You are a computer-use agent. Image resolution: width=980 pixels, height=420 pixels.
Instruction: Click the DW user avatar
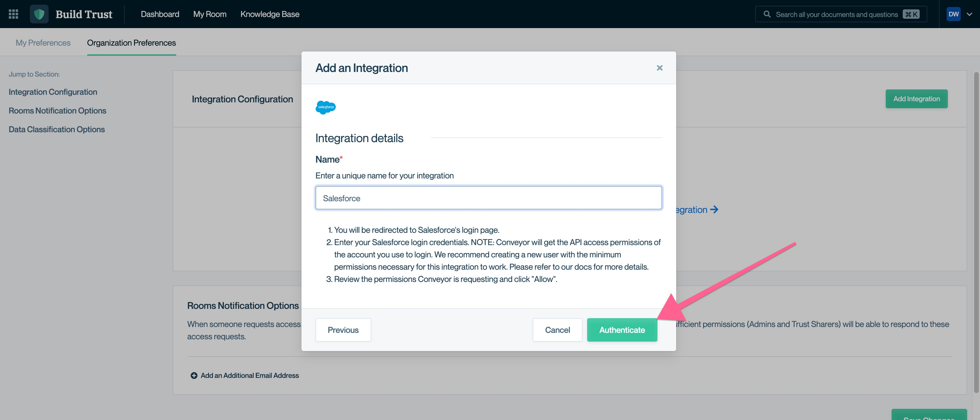coord(953,14)
